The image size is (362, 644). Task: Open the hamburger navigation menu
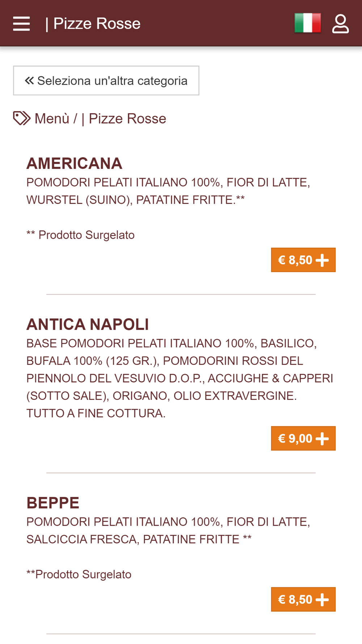pos(21,24)
